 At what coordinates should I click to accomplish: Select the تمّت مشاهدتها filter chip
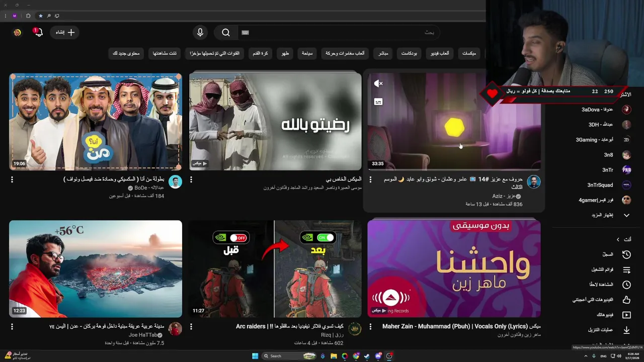[x=165, y=53]
